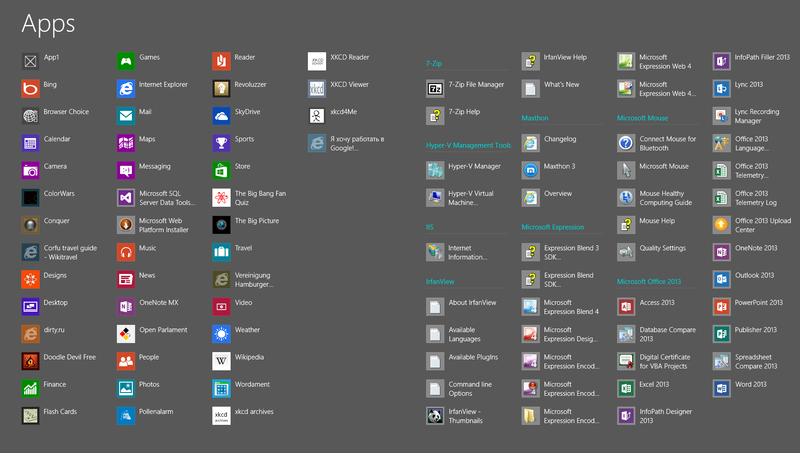Open the Desktop tile icon
Viewport: 800px width, 453px height.
pos(30,307)
